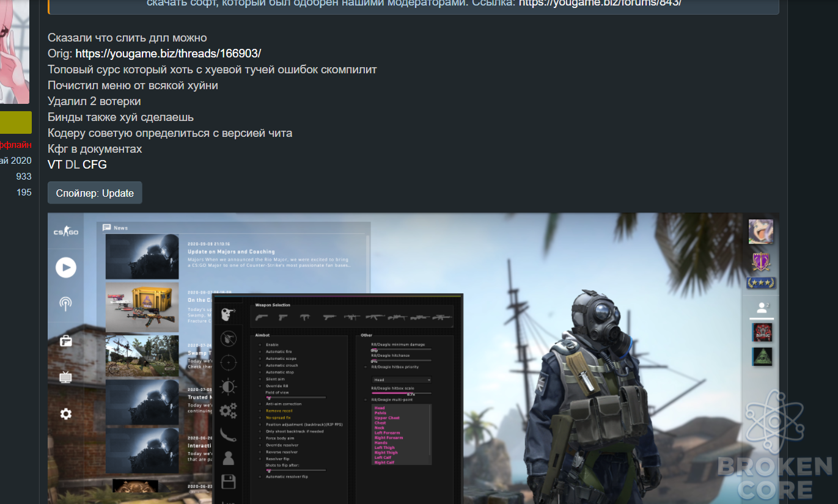This screenshot has height=504, width=838.
Task: Adjust the R8/Deagle minimum damage slider
Action: click(402, 349)
